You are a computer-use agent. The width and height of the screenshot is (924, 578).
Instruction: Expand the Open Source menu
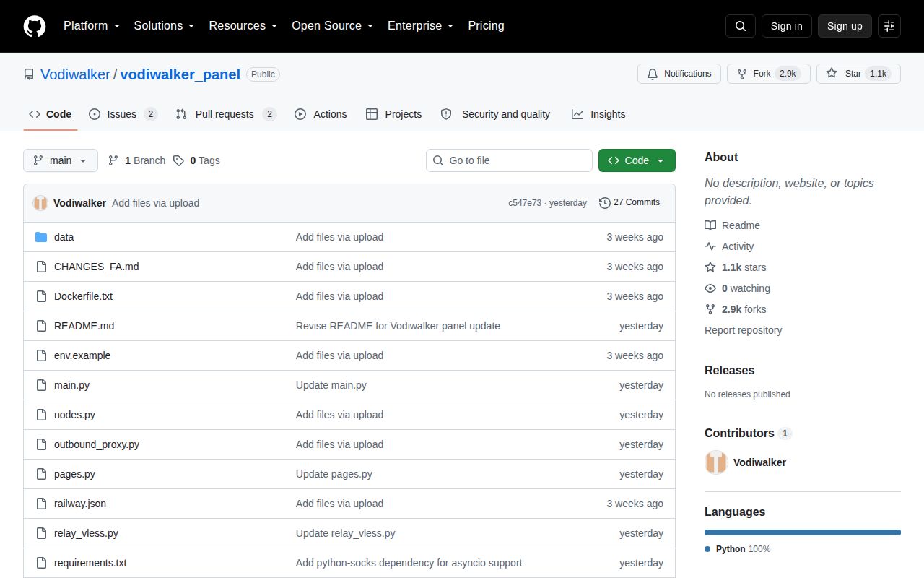click(x=332, y=26)
